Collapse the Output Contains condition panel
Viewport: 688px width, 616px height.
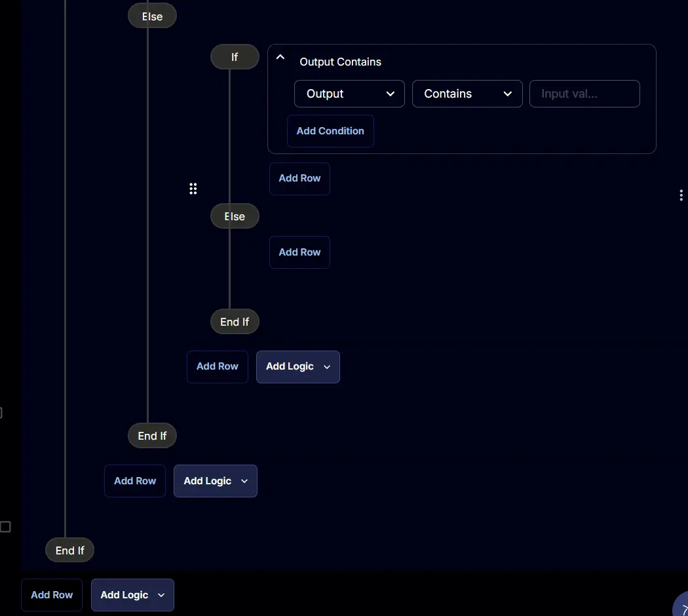(x=280, y=57)
